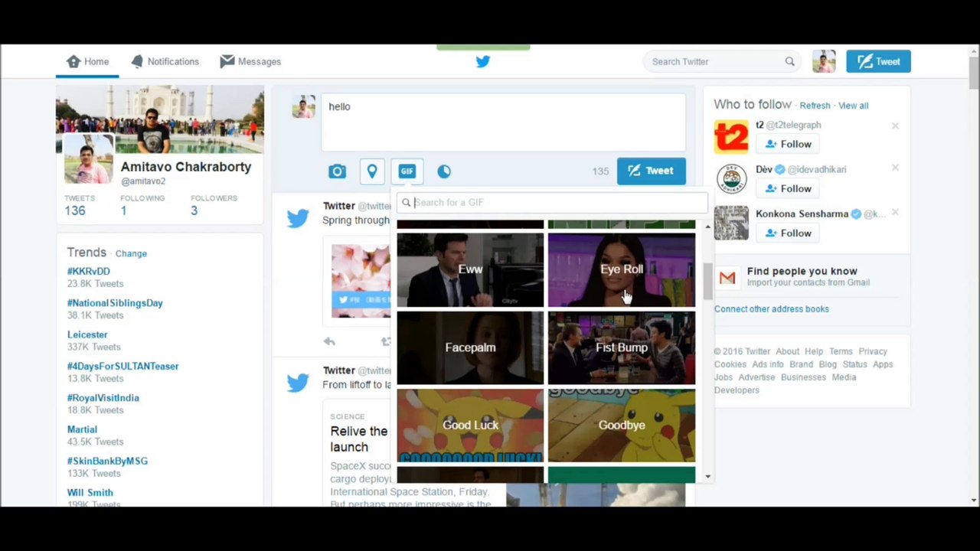Click the reply arrow under the first tweet
The width and height of the screenshot is (980, 551).
(x=329, y=341)
